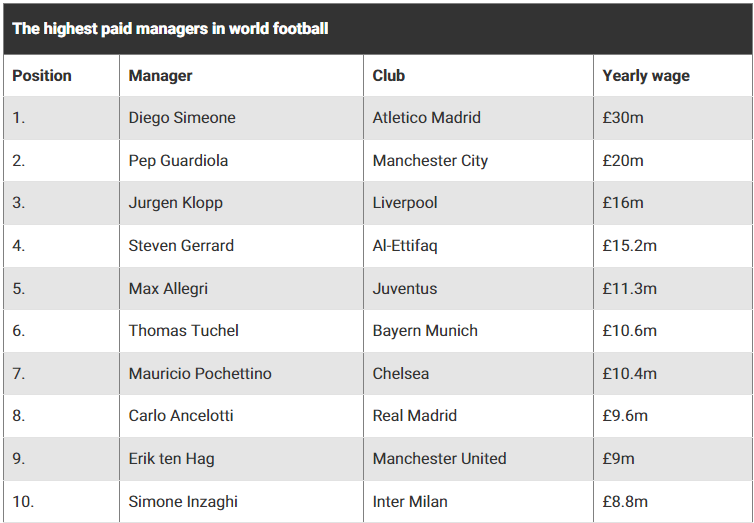Select Pep Guardiola in the table
754x523 pixels.
pyautogui.click(x=178, y=161)
